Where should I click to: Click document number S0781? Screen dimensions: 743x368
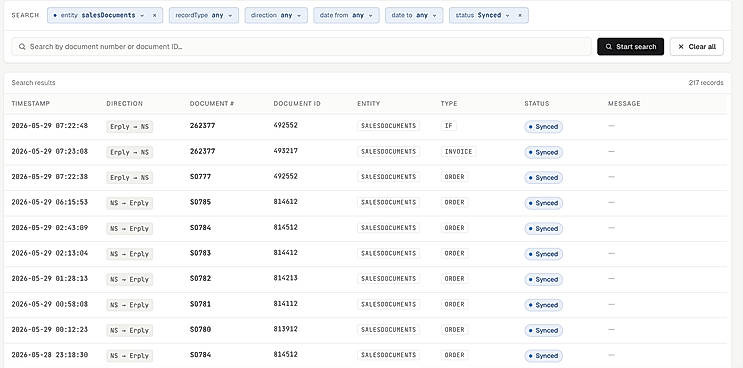200,304
